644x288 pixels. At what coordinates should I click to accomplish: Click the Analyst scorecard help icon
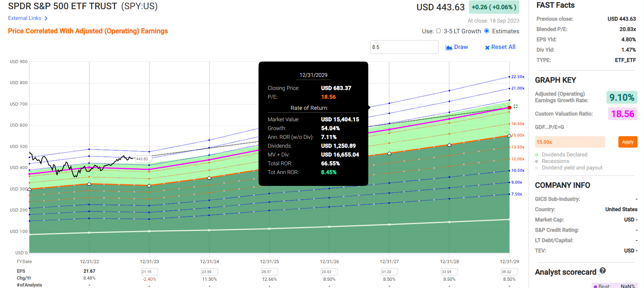(603, 270)
